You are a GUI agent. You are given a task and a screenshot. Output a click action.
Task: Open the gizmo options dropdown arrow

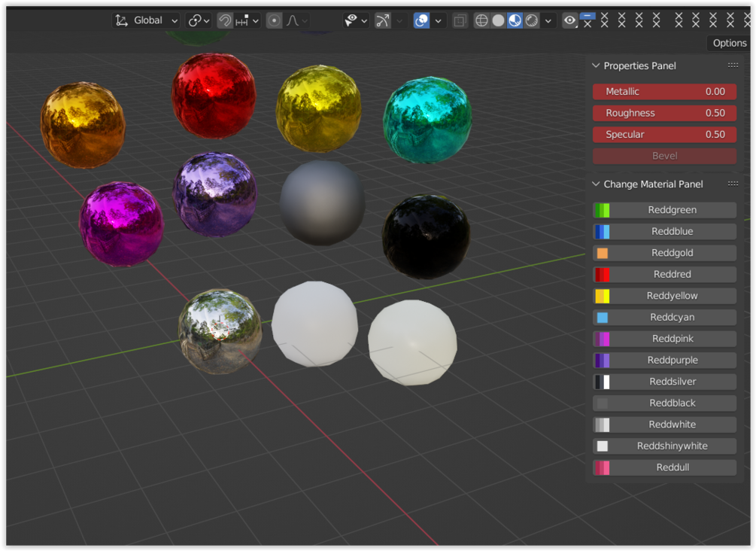pyautogui.click(x=399, y=21)
